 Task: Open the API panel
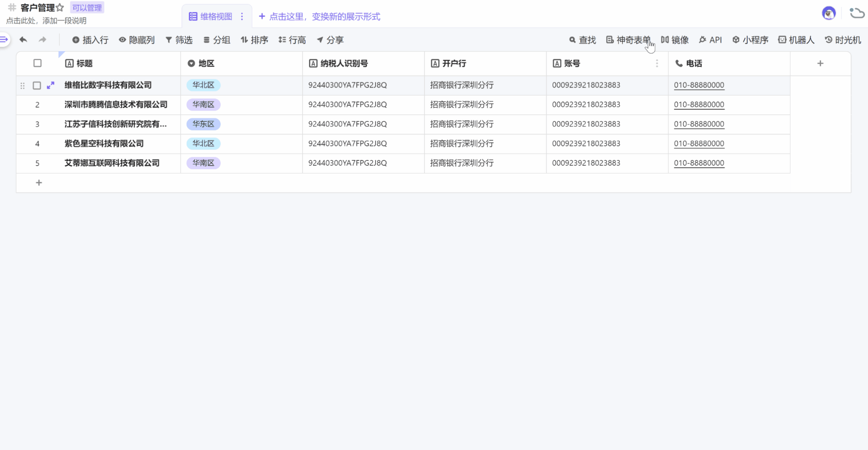(710, 40)
